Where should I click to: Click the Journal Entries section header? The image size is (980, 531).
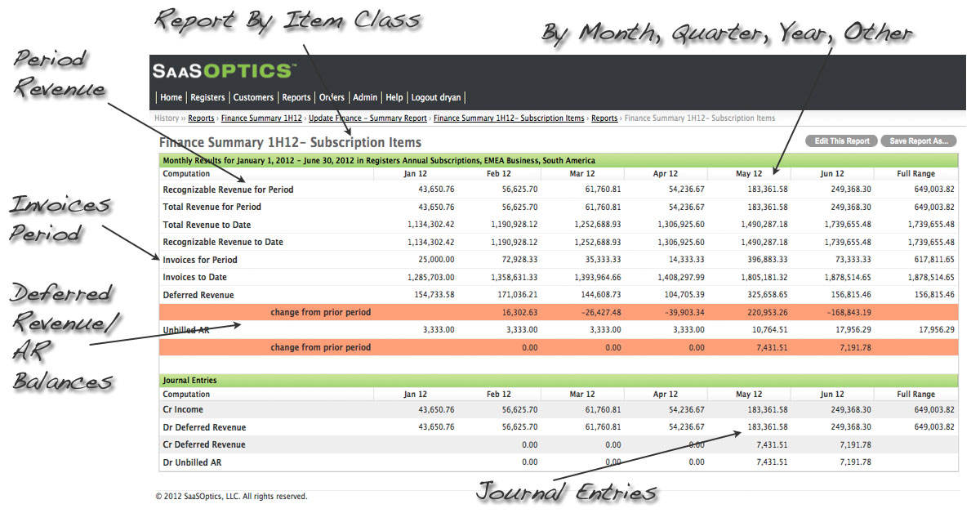189,381
